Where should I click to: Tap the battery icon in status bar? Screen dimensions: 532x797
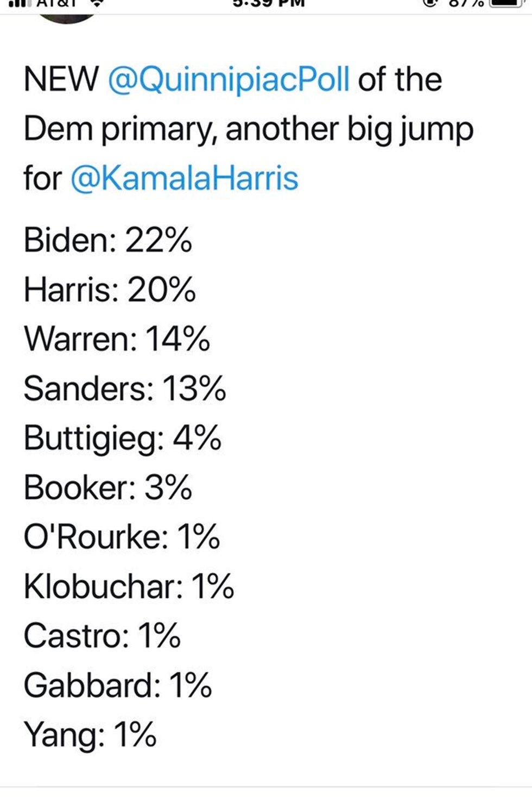coord(505,3)
